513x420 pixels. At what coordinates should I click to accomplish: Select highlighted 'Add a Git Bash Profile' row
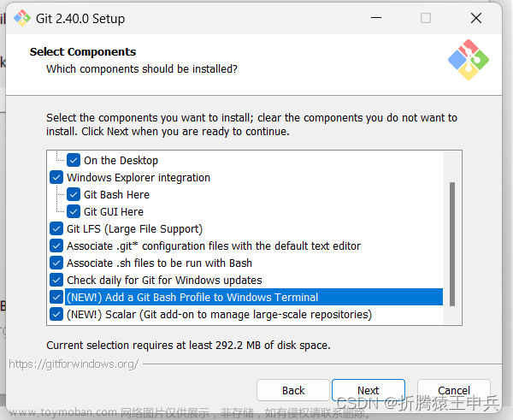(x=254, y=297)
